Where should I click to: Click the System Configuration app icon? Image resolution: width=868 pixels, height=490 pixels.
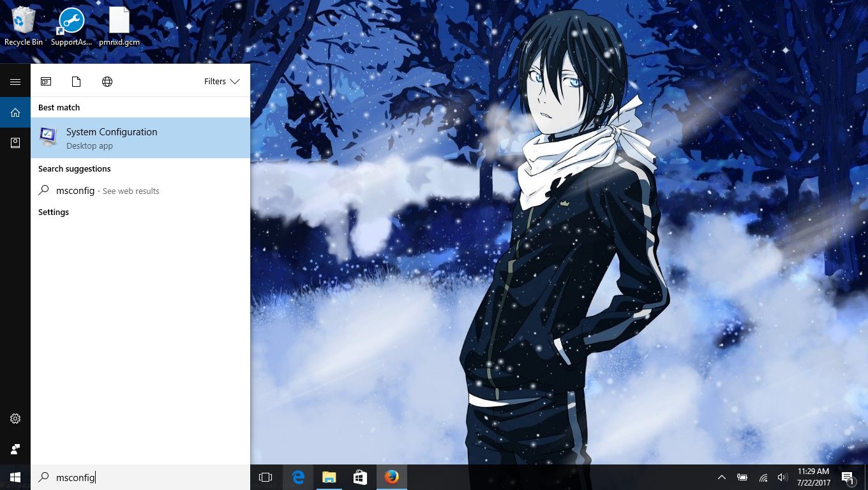48,137
